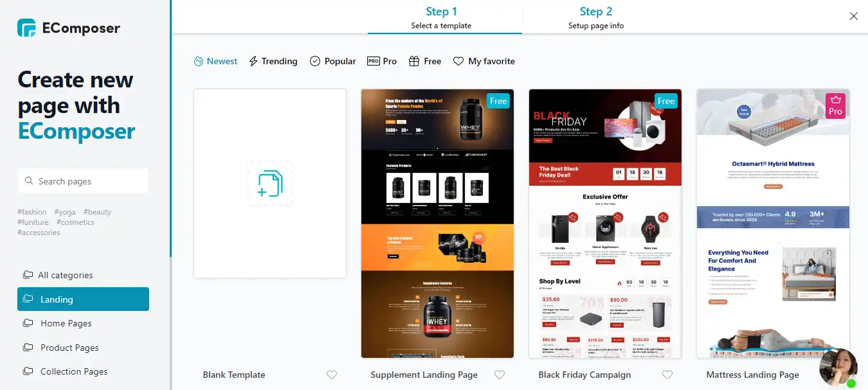This screenshot has height=390, width=868.
Task: Open the support chat avatar
Action: tap(839, 368)
